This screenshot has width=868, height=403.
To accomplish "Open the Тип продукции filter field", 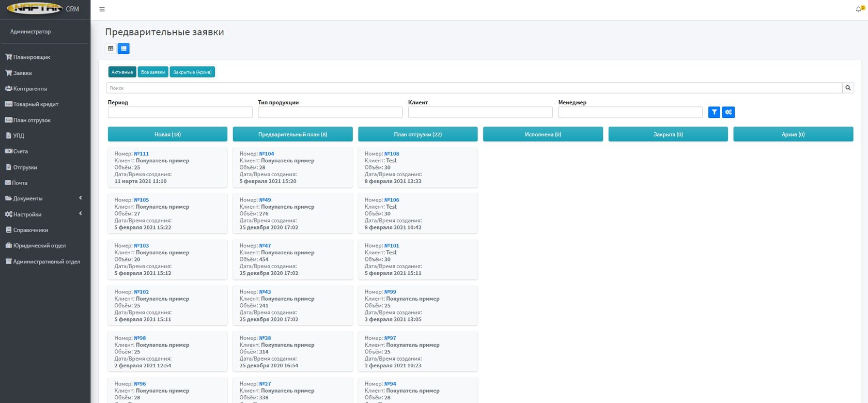I will coord(330,112).
